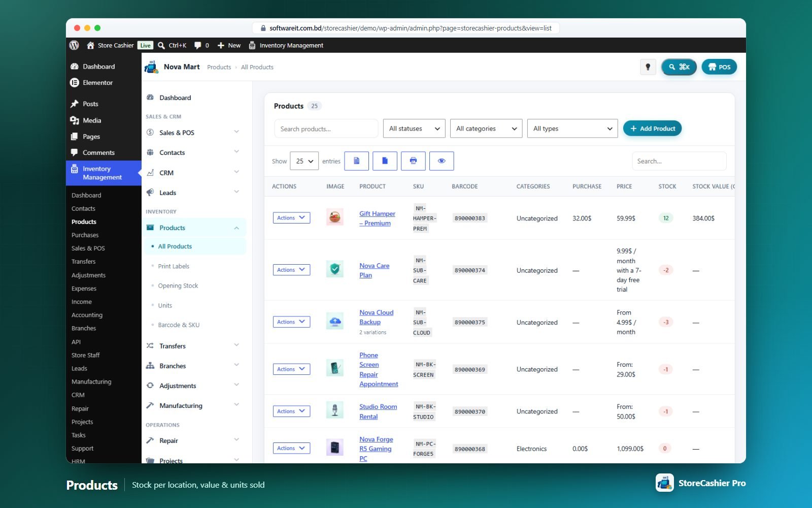Open the Gift Hamper product thumbnail
This screenshot has height=508, width=812.
pyautogui.click(x=334, y=217)
